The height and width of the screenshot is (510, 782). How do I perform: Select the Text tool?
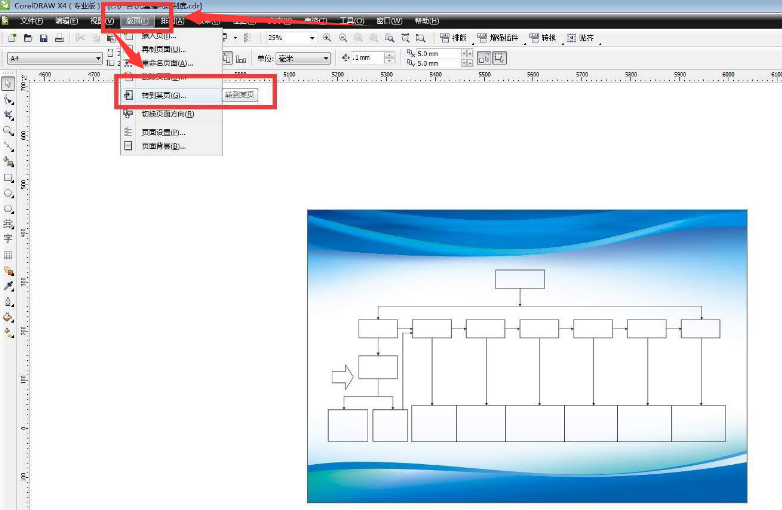(8, 239)
